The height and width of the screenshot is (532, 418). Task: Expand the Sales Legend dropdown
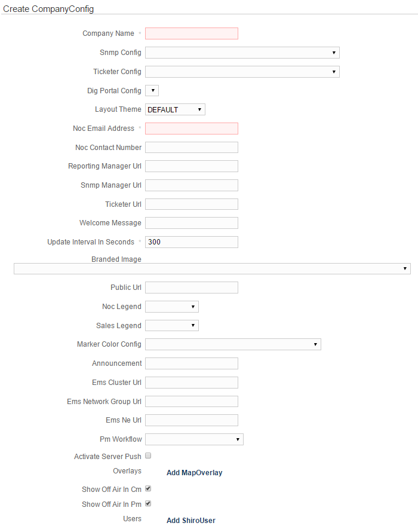[x=171, y=326]
